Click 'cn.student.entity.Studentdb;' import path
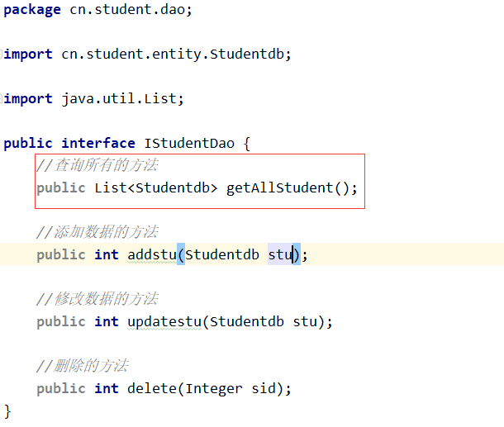 (176, 55)
